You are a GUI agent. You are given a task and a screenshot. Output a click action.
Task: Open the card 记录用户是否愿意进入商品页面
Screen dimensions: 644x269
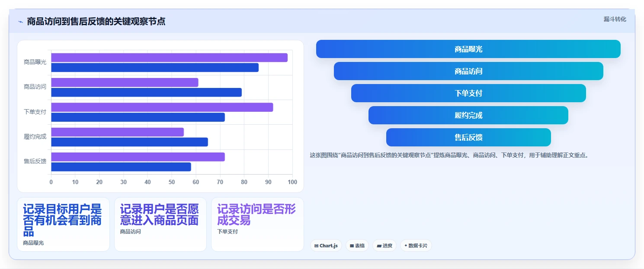tap(160, 224)
